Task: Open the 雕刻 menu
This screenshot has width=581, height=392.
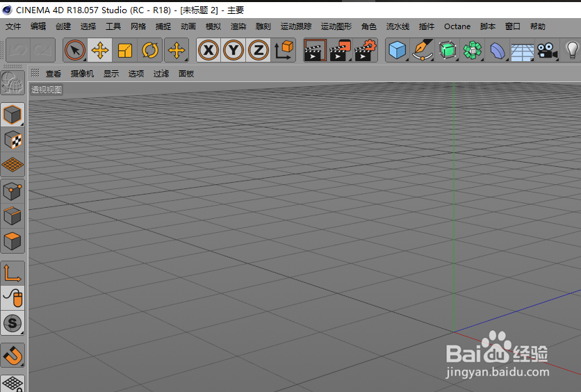Action: click(263, 26)
